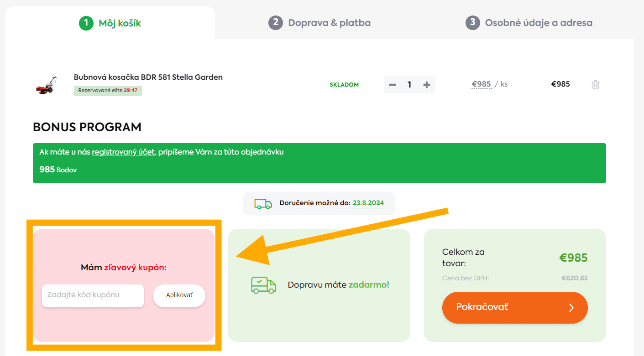This screenshot has height=356, width=644.
Task: Click the underlined €985 unit price
Action: [482, 84]
